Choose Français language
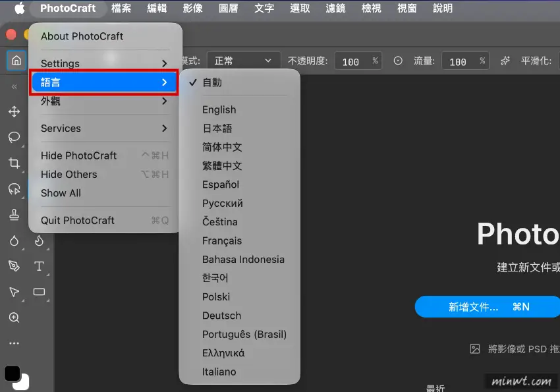 (239, 240)
